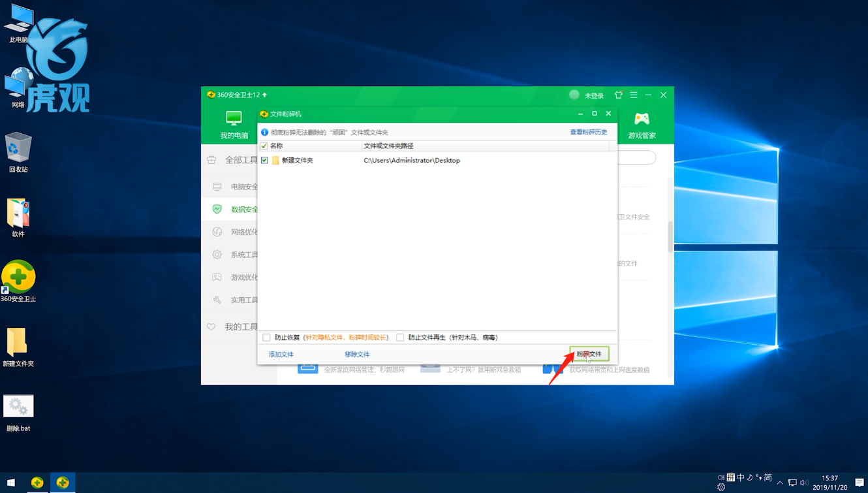The height and width of the screenshot is (493, 868).
Task: Open the skin shirt icon in 360安全卫士
Action: click(x=619, y=95)
